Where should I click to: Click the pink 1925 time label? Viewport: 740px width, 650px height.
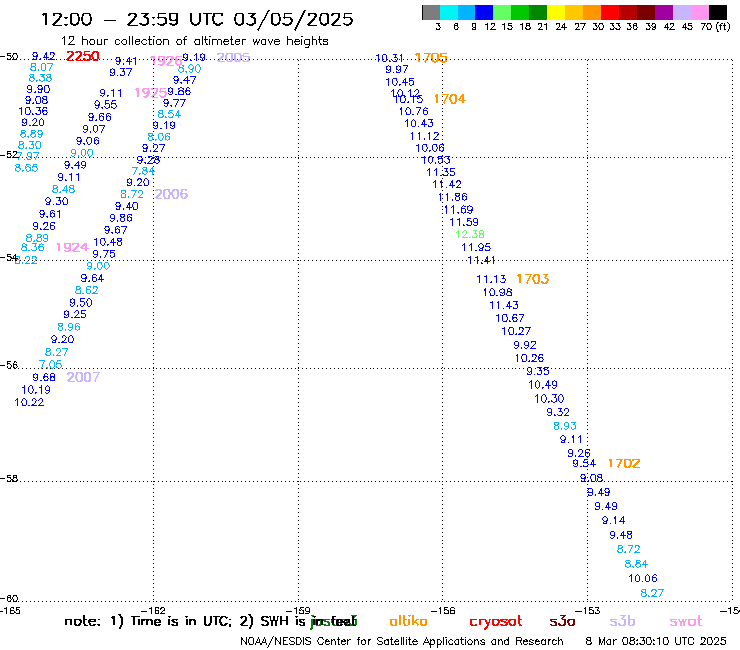(x=151, y=93)
